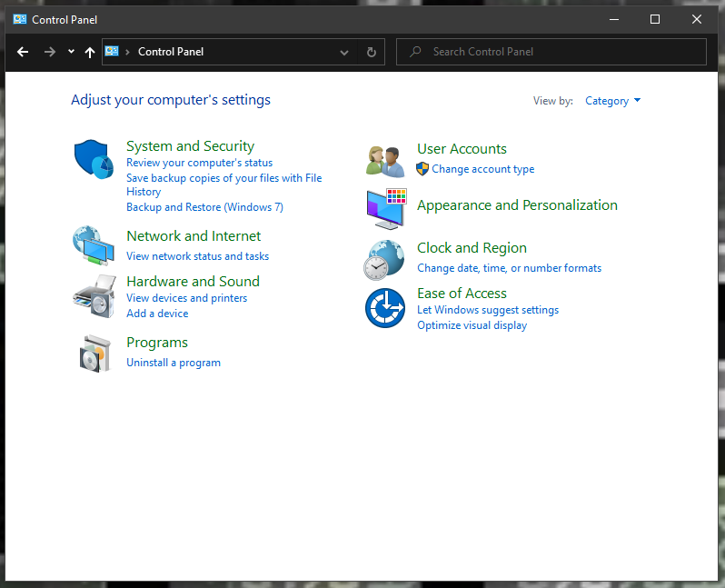Minimize the Control Panel window
The height and width of the screenshot is (588, 725).
pos(614,19)
